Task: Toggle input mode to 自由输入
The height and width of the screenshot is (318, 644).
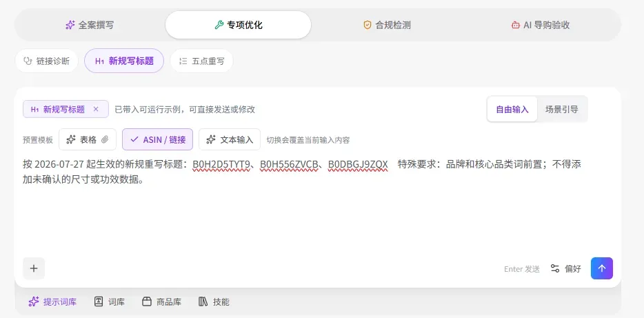Action: (x=512, y=109)
